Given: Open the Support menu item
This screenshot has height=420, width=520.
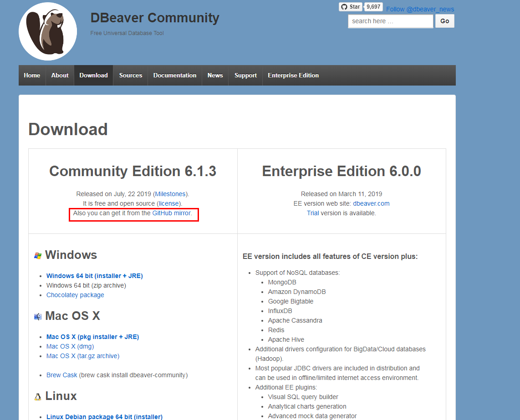Looking at the screenshot, I should [245, 75].
